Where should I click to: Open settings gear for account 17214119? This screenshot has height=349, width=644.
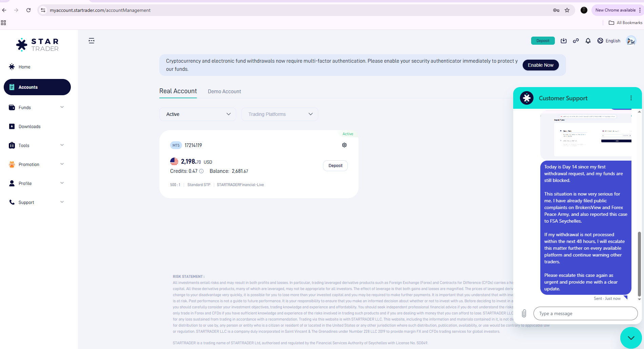(x=344, y=145)
